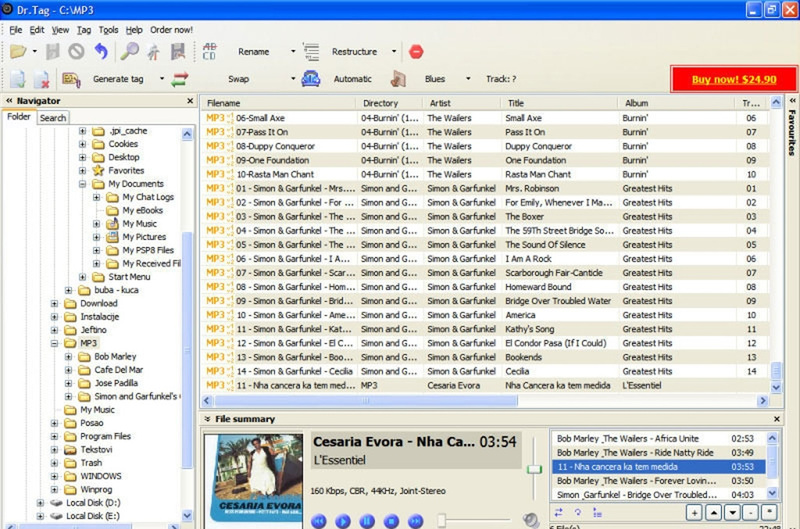Image resolution: width=800 pixels, height=529 pixels.
Task: Open dropdown arrow next to open folder icon
Action: [35, 52]
